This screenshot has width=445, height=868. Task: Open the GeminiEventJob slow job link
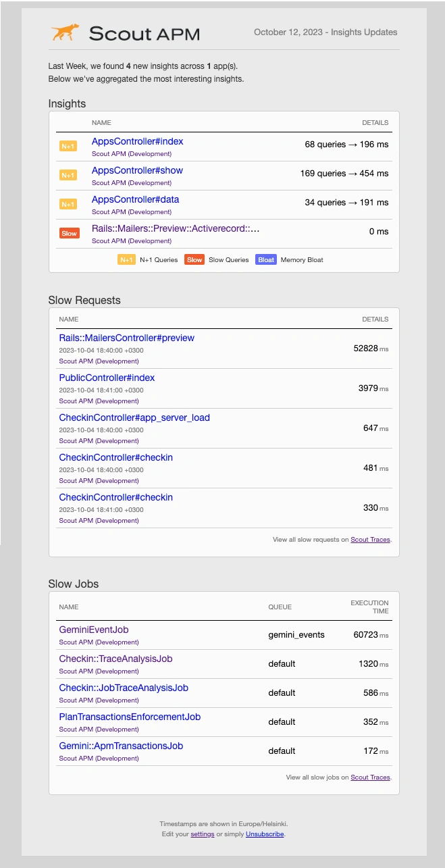94,630
